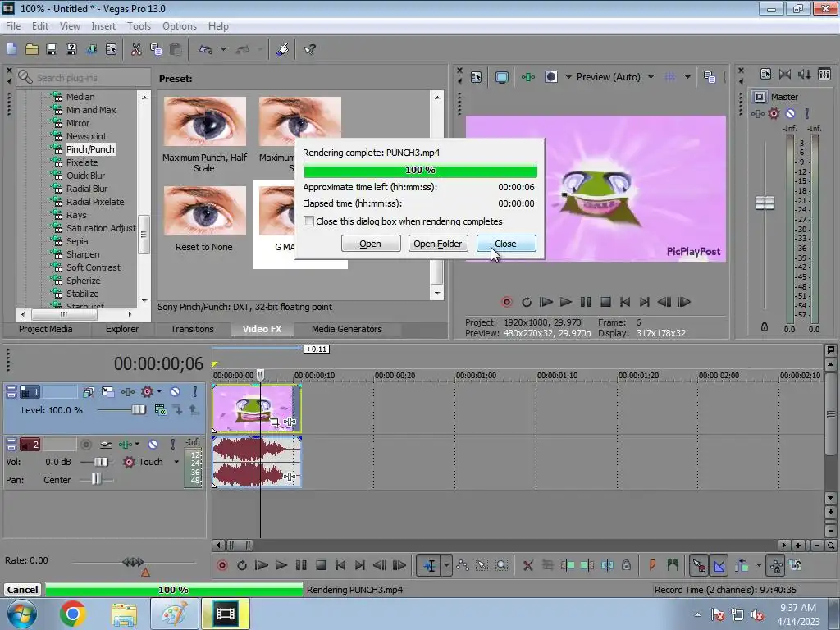840x630 pixels.
Task: Arm audio track 2 for record
Action: [85, 444]
